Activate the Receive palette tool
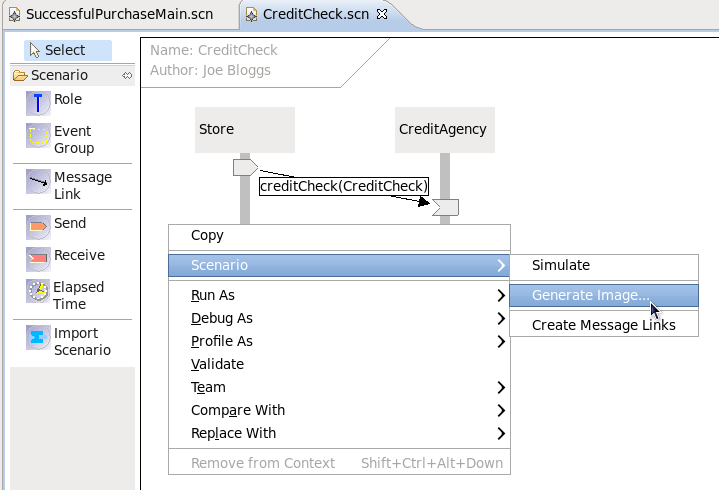This screenshot has height=490, width=719. (x=38, y=257)
